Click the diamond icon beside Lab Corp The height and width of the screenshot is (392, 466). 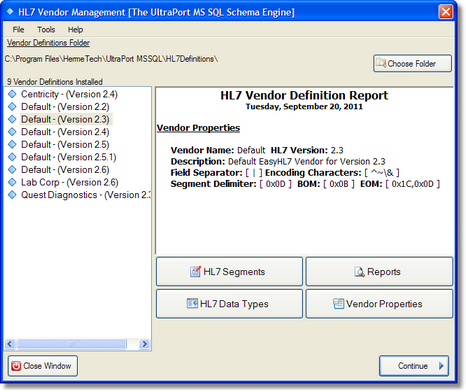pos(12,182)
